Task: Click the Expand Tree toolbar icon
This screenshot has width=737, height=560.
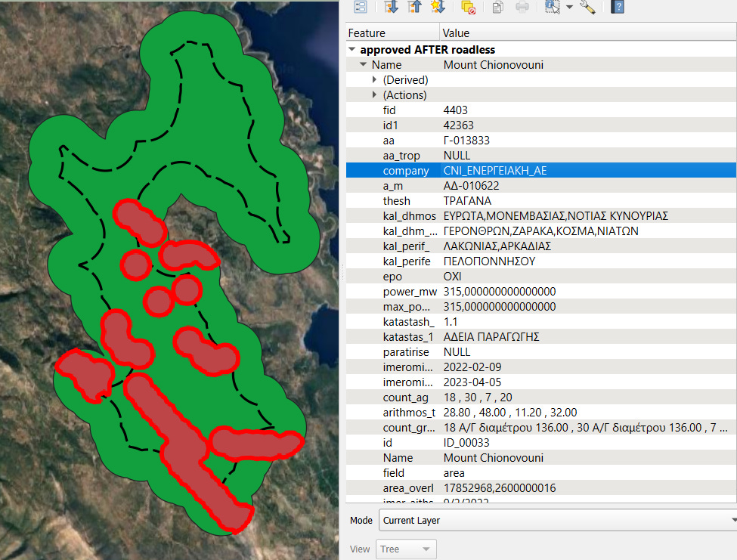Action: click(x=391, y=8)
